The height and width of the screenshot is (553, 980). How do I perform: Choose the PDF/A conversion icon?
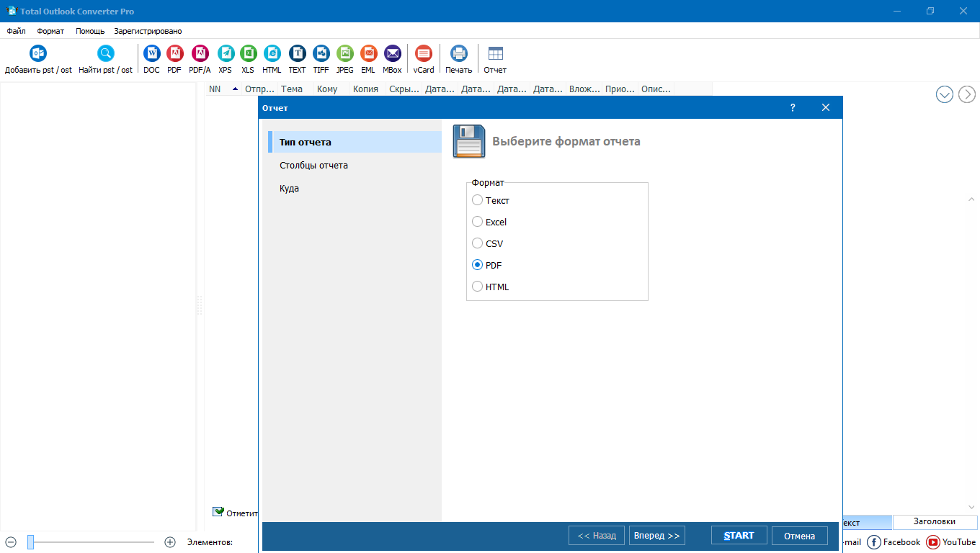point(200,53)
